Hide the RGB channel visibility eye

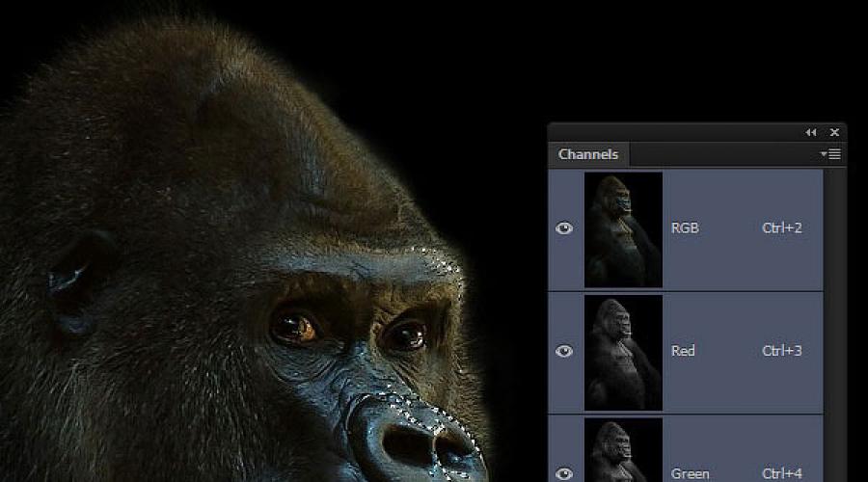[x=564, y=228]
